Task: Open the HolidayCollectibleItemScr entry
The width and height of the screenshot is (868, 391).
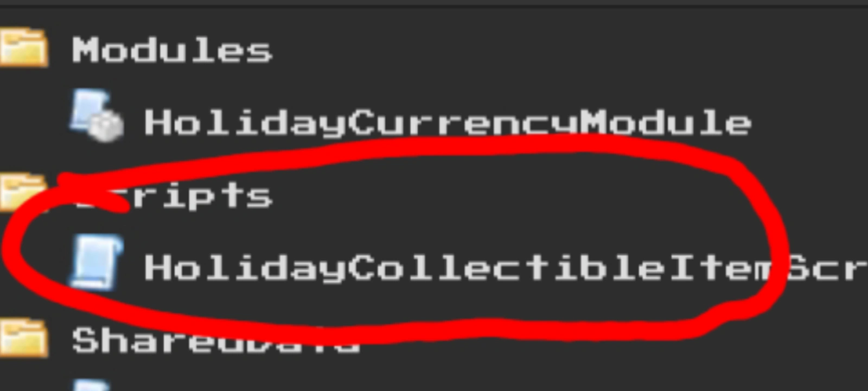Action: pyautogui.click(x=506, y=268)
